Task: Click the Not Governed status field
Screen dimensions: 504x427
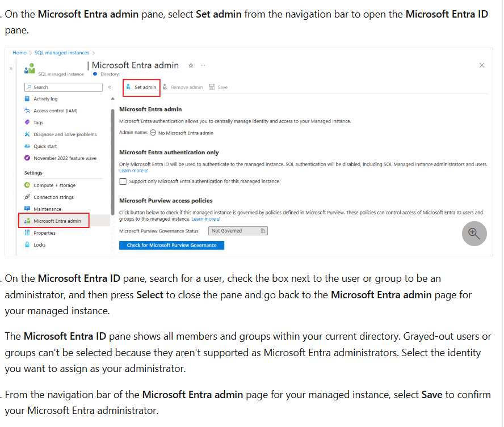Action: click(238, 231)
